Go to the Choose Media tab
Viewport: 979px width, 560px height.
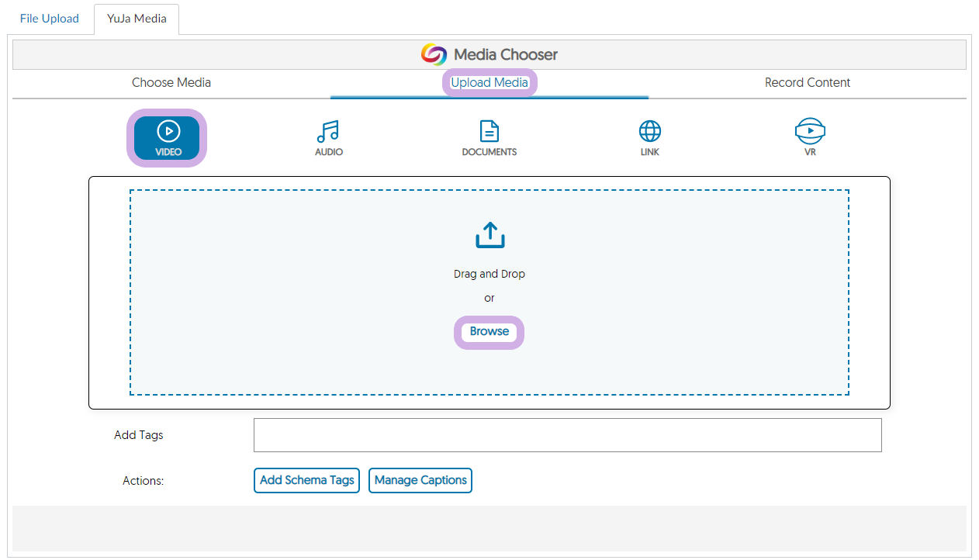point(171,82)
